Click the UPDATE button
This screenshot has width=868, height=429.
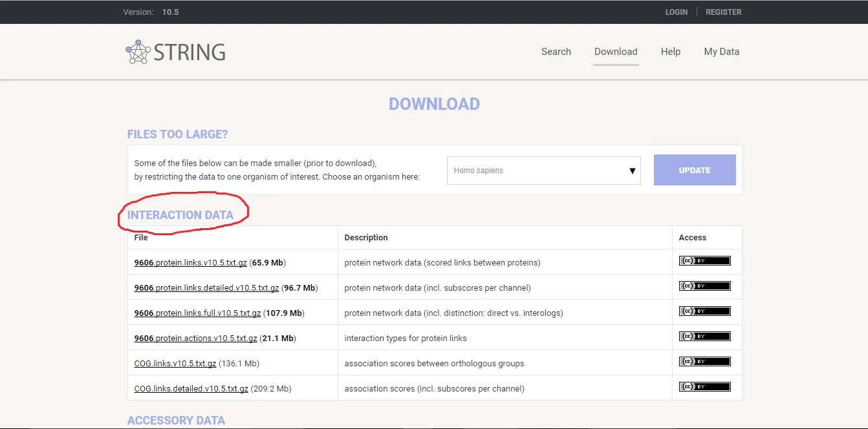pos(695,170)
